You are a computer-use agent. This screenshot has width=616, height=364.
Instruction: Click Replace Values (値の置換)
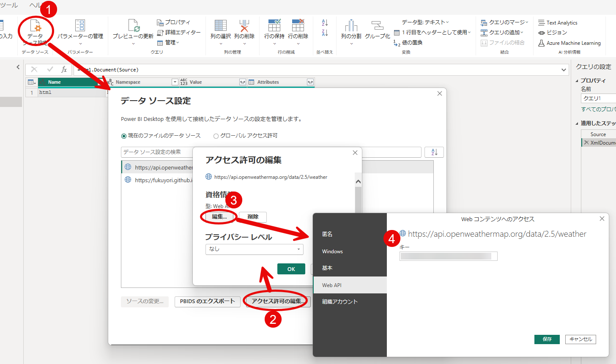point(408,42)
